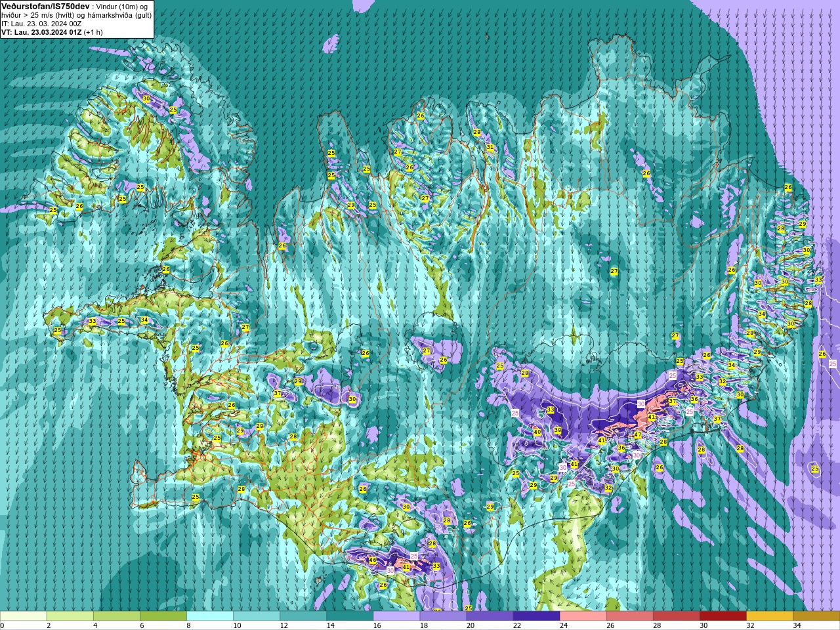This screenshot has width=840, height=630.
Task: Click the title text Veðurstofan/IS750dev
Action: pyautogui.click(x=46, y=6)
